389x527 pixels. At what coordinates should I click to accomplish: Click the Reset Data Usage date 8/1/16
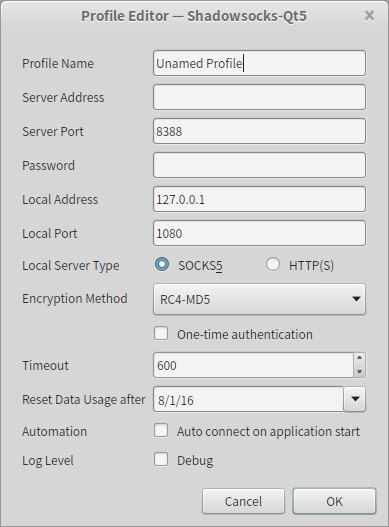(x=248, y=399)
